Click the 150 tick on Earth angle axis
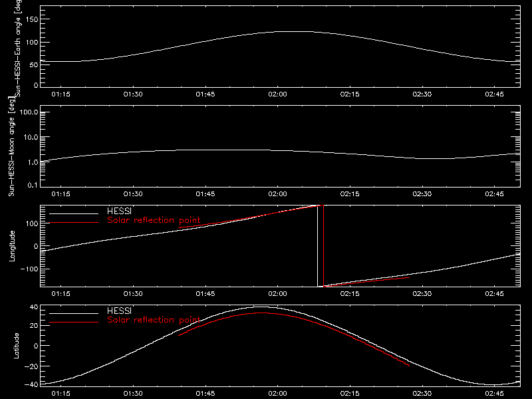The height and width of the screenshot is (399, 532). [32, 19]
